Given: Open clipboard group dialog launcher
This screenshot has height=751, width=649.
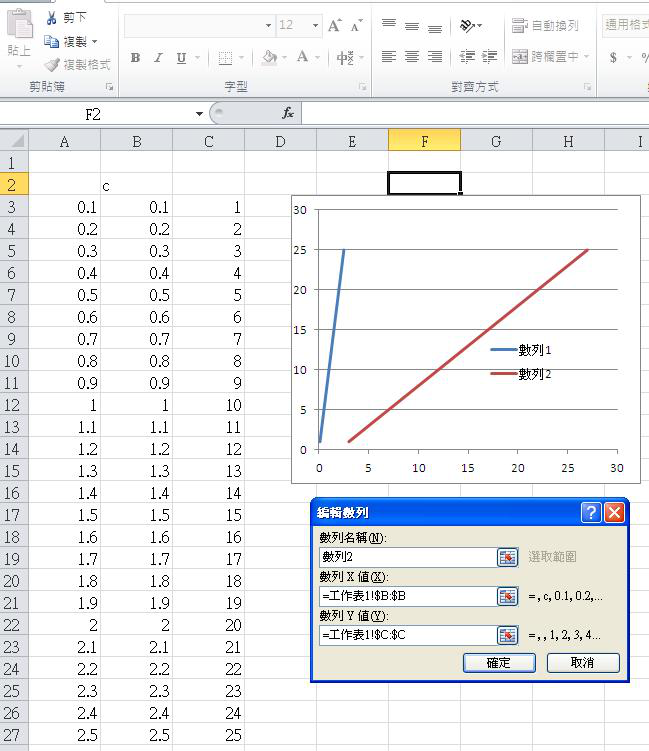Looking at the screenshot, I should coord(110,87).
